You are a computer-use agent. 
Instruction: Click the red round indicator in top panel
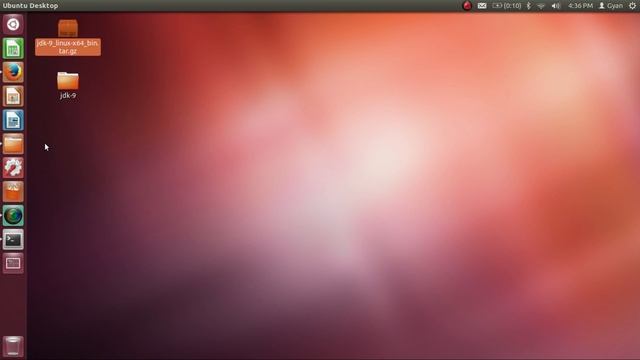[x=467, y=6]
